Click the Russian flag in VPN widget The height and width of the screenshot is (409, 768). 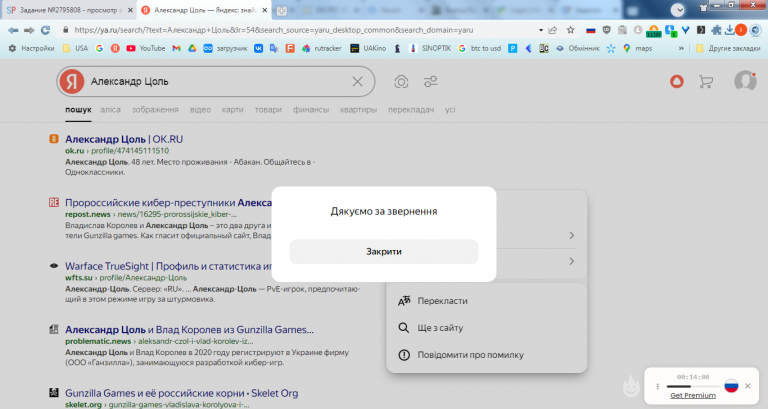(731, 385)
